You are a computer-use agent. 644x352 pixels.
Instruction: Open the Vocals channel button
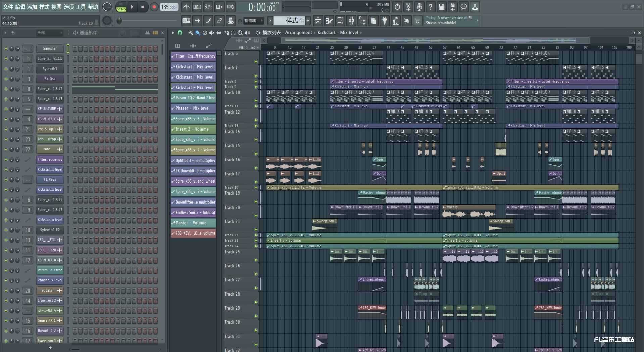point(50,291)
